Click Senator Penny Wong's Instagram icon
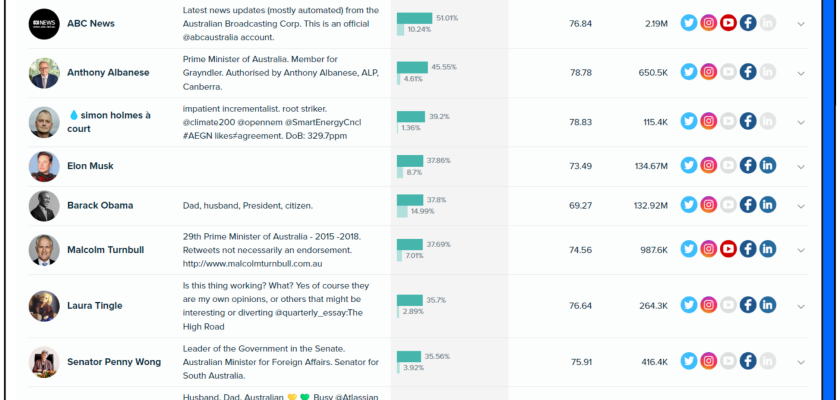 (x=708, y=361)
